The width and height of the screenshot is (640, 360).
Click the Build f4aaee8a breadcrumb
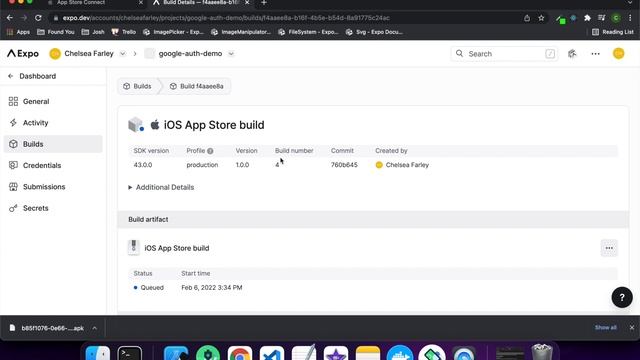click(198, 86)
